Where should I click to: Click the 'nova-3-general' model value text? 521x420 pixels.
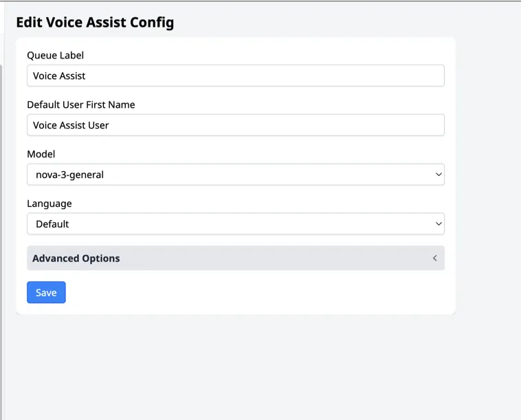click(69, 175)
